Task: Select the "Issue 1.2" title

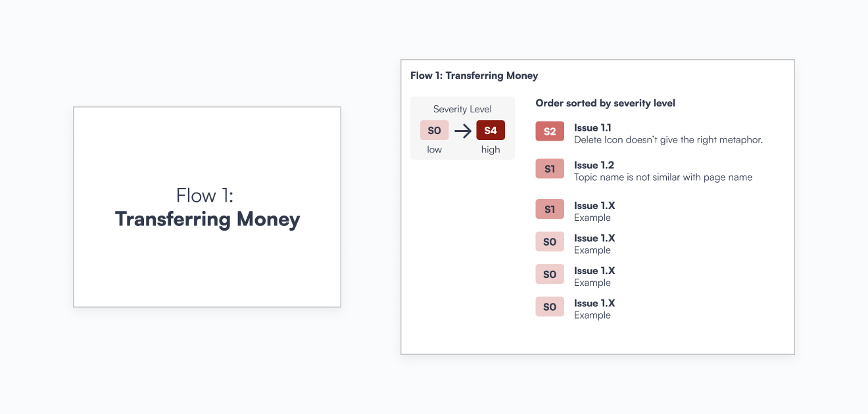Action: (x=594, y=165)
